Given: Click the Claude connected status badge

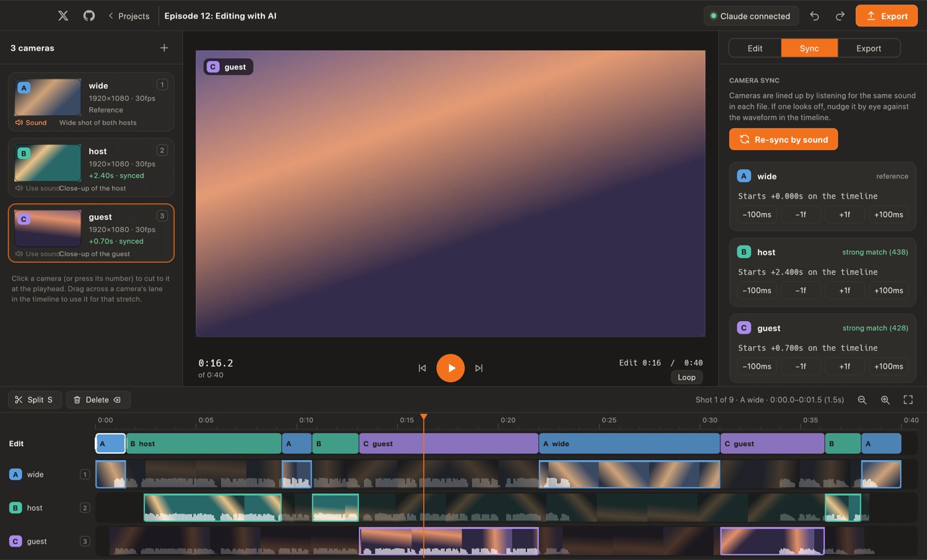Looking at the screenshot, I should pos(751,16).
